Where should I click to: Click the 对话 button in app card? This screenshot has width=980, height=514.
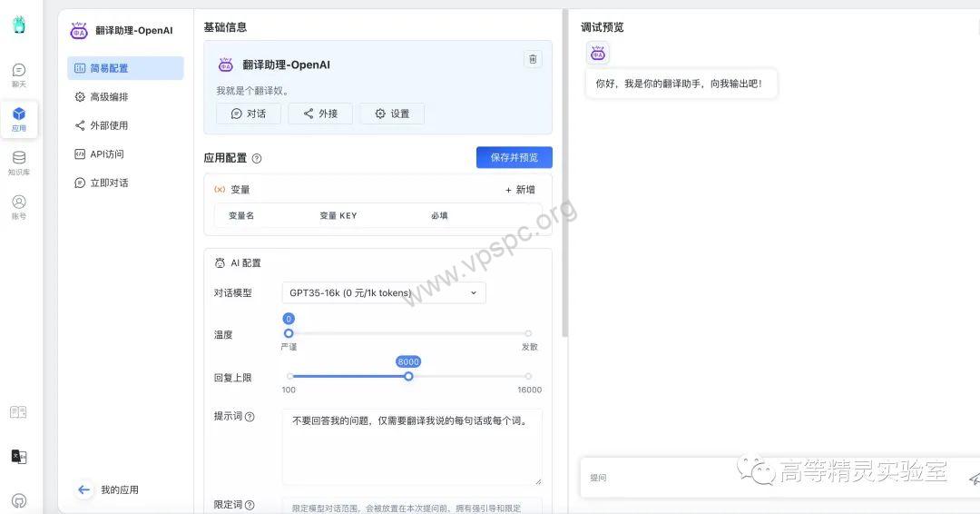(248, 114)
